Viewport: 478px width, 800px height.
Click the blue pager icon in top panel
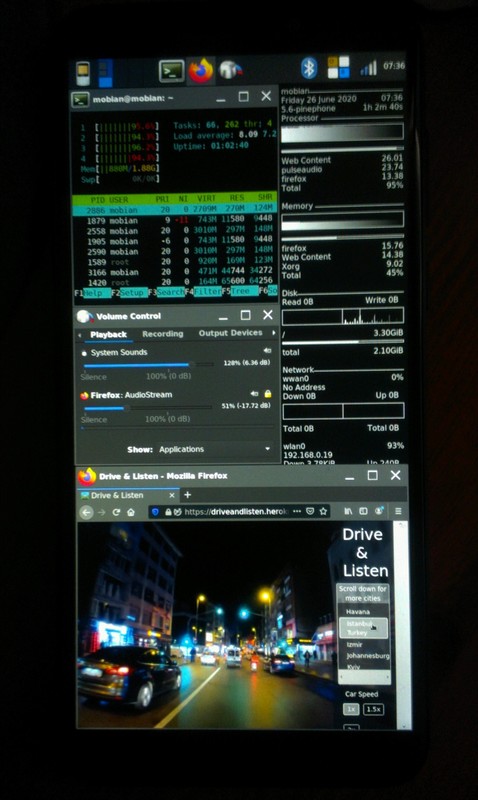[106, 73]
